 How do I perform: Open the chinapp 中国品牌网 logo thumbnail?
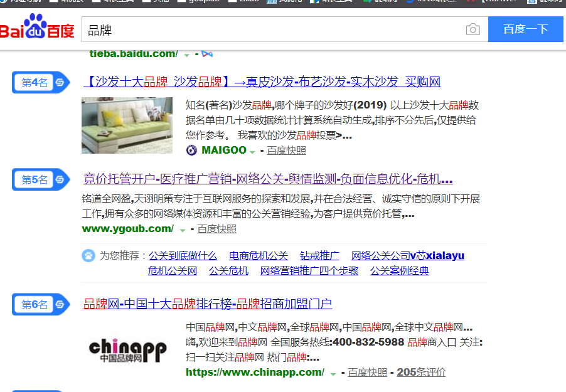point(127,350)
